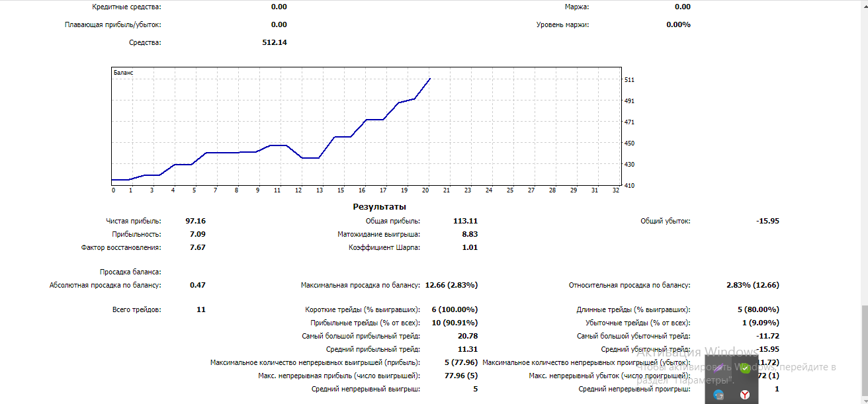The image size is (868, 404).
Task: Select the Общая прибыль value 113.11
Action: tap(465, 221)
